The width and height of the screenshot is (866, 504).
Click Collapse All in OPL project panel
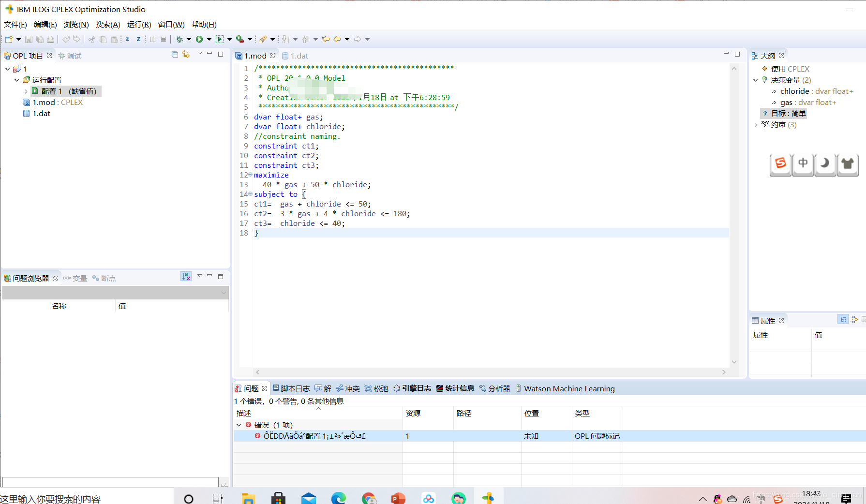pyautogui.click(x=175, y=55)
